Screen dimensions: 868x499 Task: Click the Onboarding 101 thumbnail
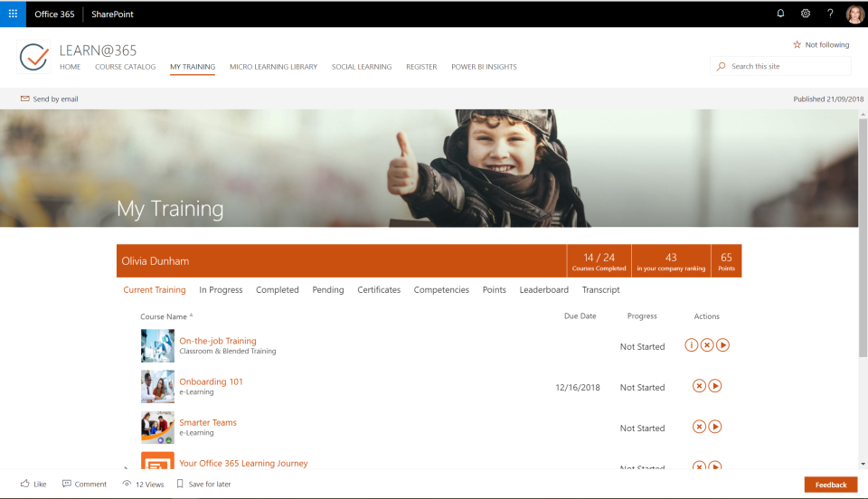[157, 387]
